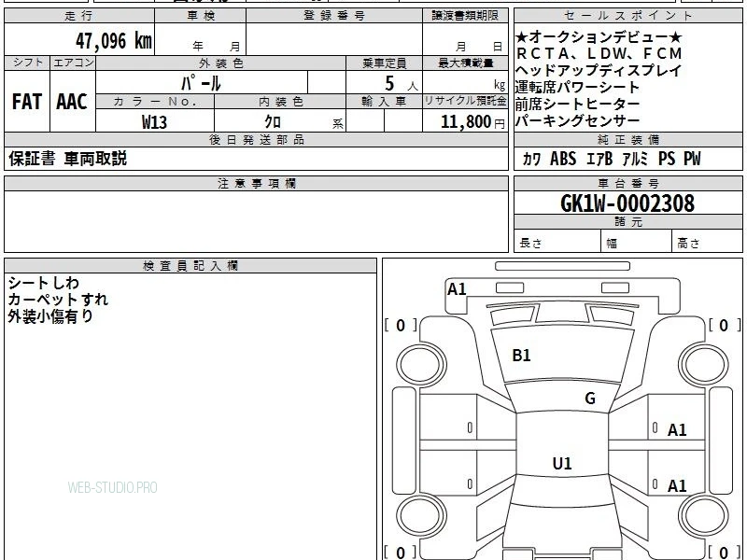Viewport: 747px width, 560px height.
Task: Click the エアコン header label
Action: tap(73, 63)
